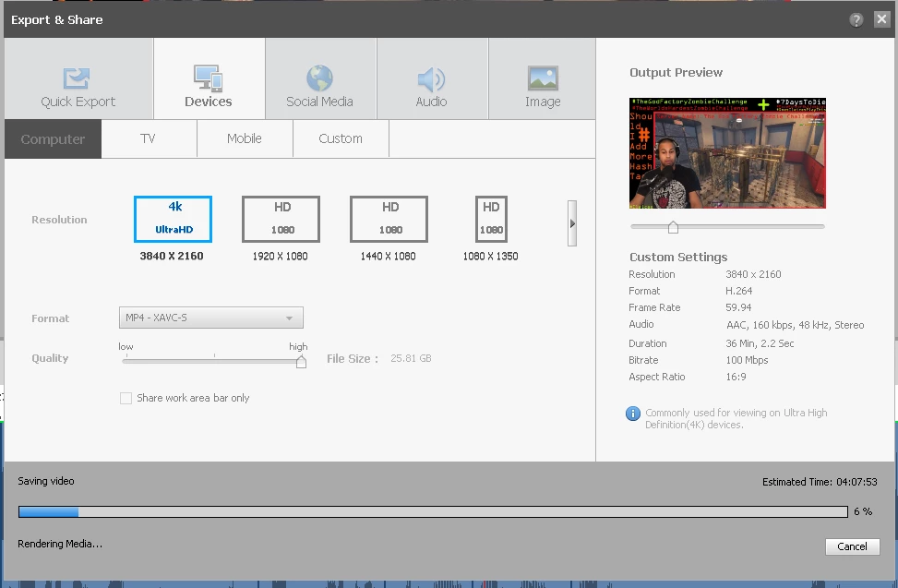Viewport: 898px width, 588px height.
Task: Click the rendering progress bar
Action: 433,511
